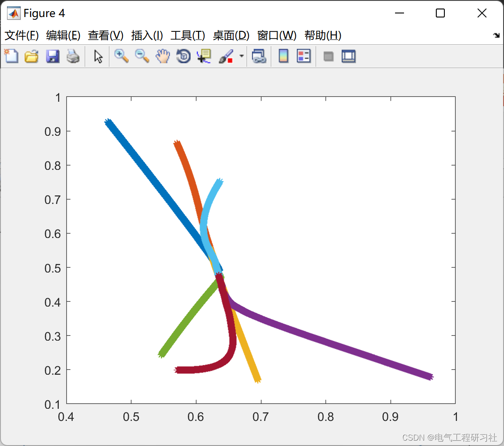
Task: Activate the Zoom Out magnifier tool
Action: click(x=142, y=56)
